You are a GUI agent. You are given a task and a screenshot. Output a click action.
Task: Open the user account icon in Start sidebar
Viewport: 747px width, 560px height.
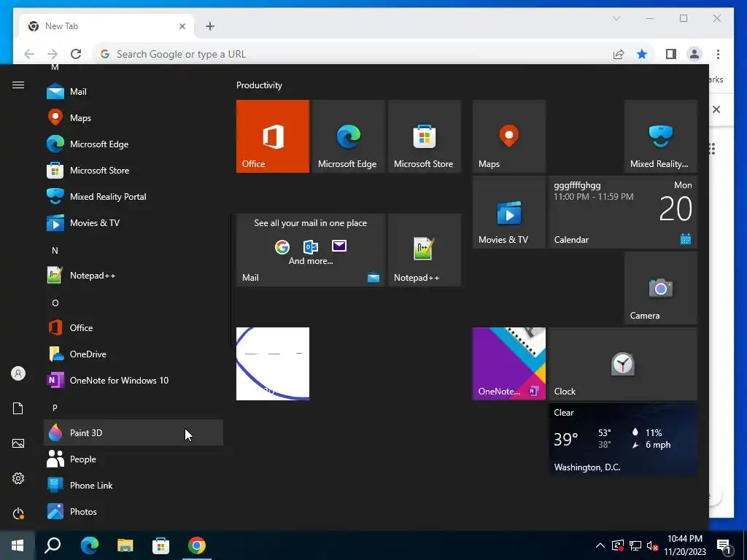[18, 373]
